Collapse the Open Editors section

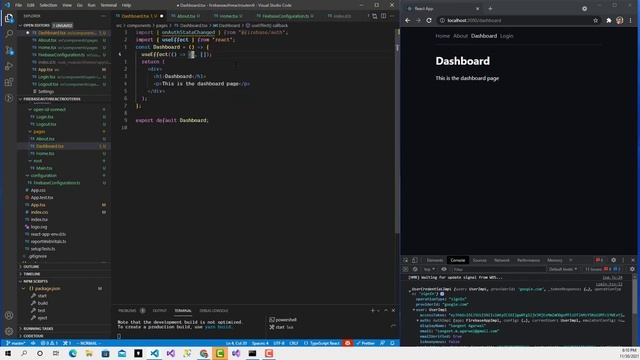63,25
